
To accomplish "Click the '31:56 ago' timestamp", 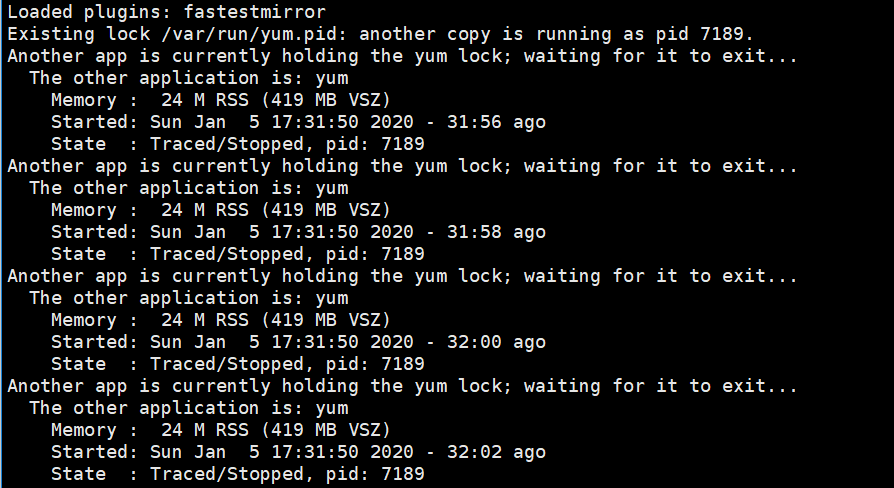I will (496, 122).
